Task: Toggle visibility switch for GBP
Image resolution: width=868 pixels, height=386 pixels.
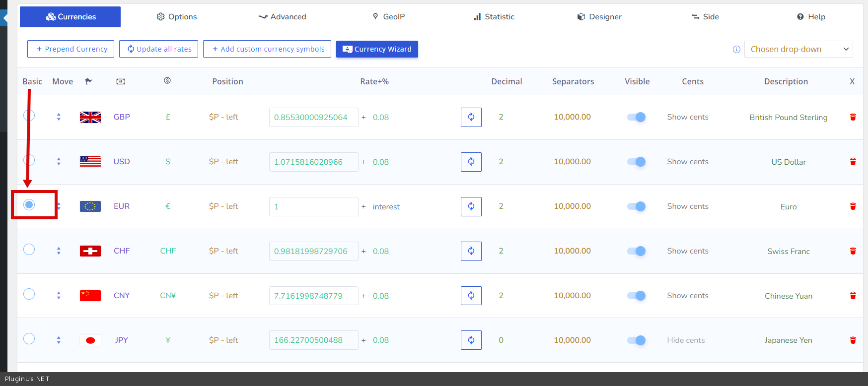Action: 636,117
